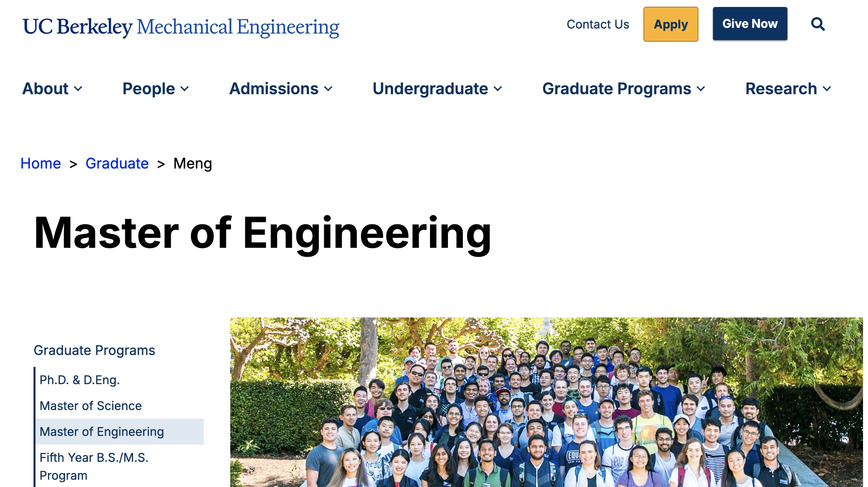This screenshot has width=868, height=487.
Task: Open the Graduate Programs chevron
Action: pyautogui.click(x=701, y=89)
